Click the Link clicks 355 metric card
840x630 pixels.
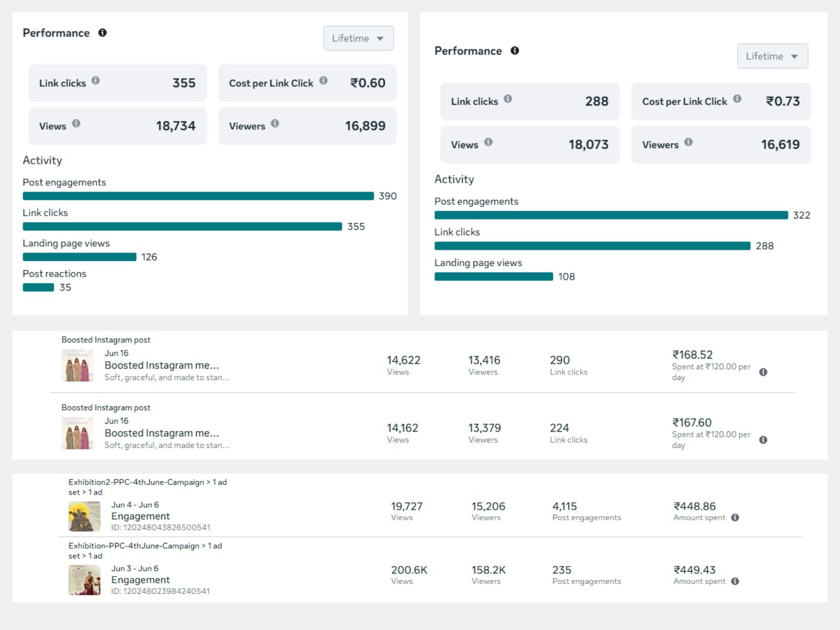pos(118,83)
